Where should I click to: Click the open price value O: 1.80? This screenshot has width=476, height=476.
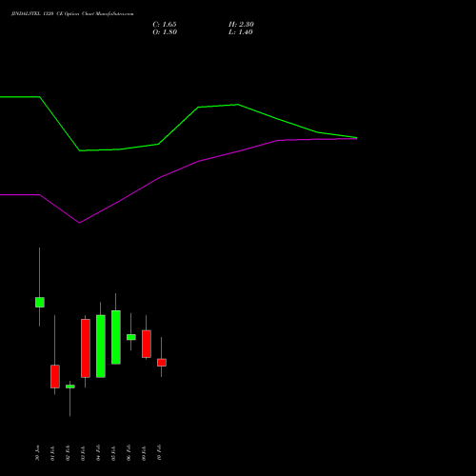(x=165, y=32)
